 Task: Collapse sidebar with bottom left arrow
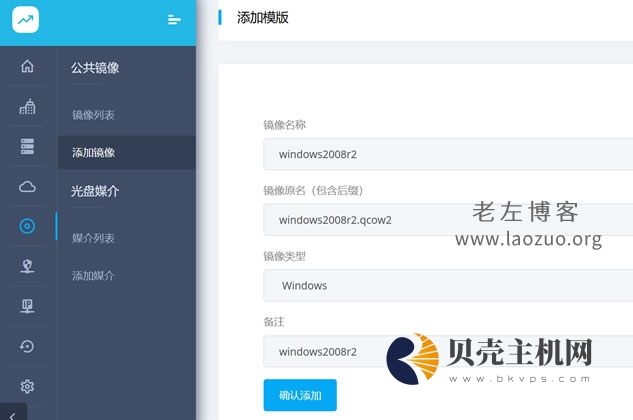point(12,411)
